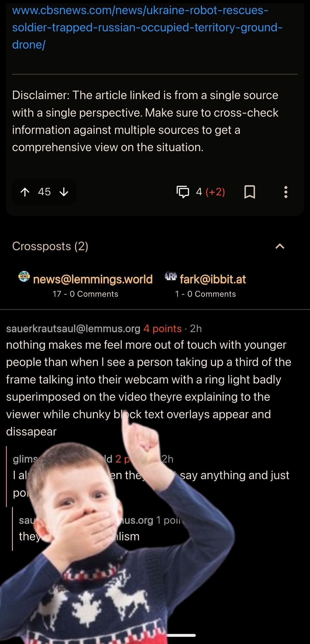Tap the home indicator bar
Image resolution: width=310 pixels, height=644 pixels.
pos(181,635)
